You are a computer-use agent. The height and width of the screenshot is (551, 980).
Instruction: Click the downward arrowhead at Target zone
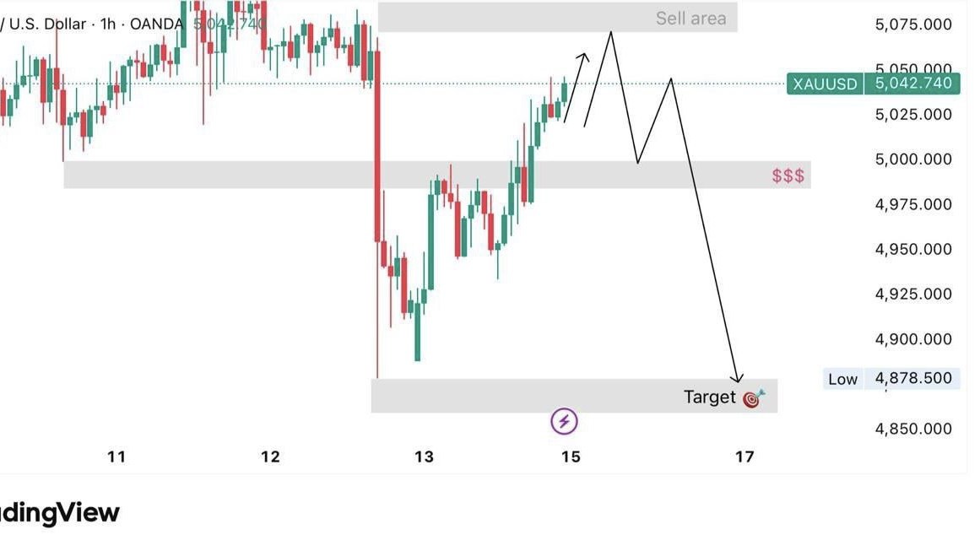[738, 378]
